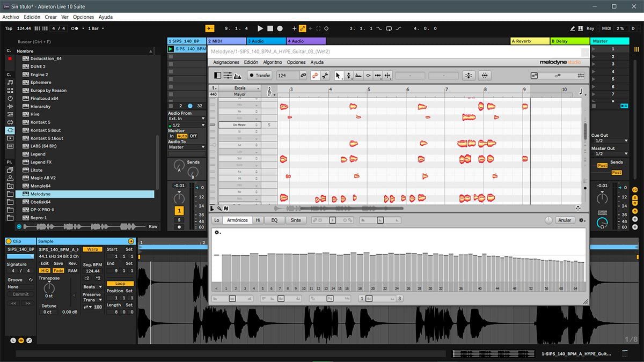This screenshot has width=644, height=362.
Task: Click the Tap tempo button
Action: pyautogui.click(x=9, y=28)
